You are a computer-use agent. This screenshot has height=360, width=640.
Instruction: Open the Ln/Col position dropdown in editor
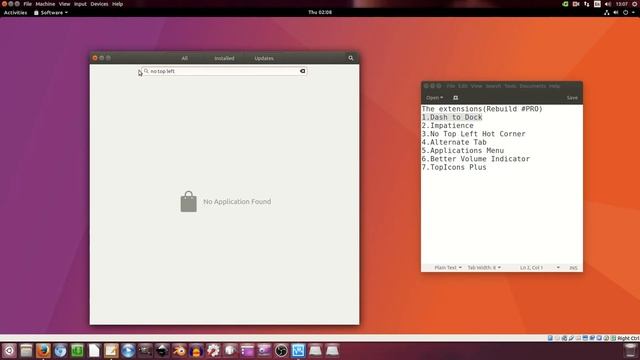pos(540,268)
